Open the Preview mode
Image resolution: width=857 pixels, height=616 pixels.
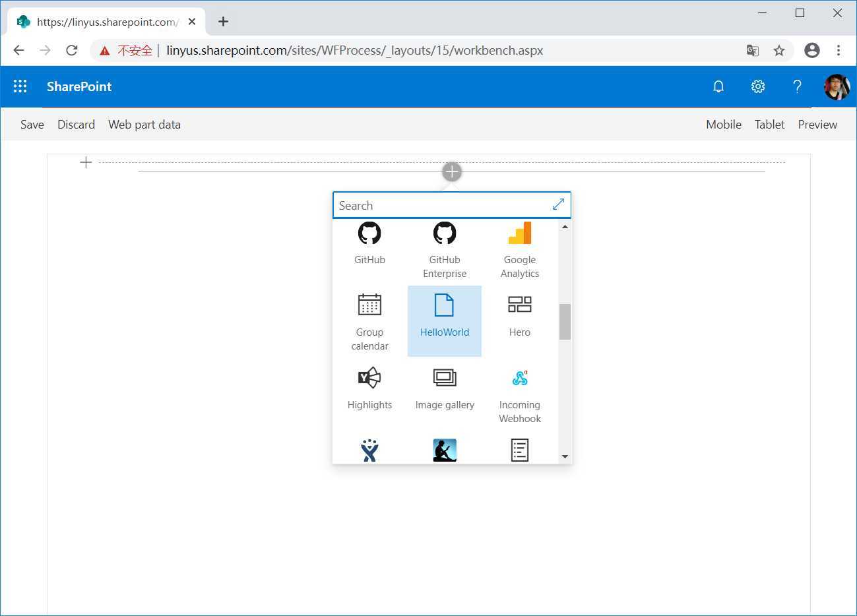click(x=817, y=125)
